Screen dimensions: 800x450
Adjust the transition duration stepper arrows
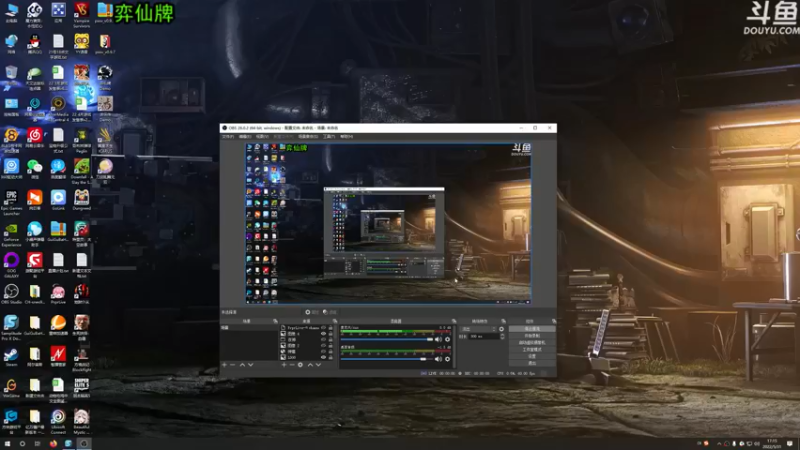tap(503, 336)
